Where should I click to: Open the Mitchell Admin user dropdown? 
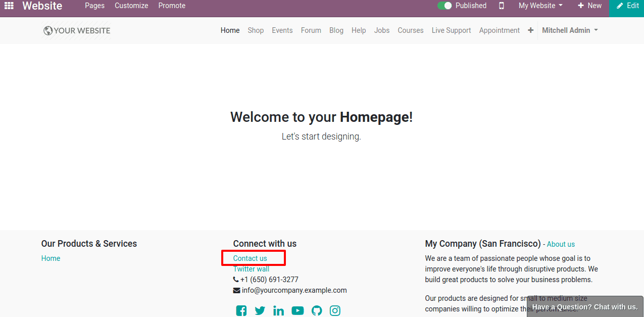tap(570, 30)
